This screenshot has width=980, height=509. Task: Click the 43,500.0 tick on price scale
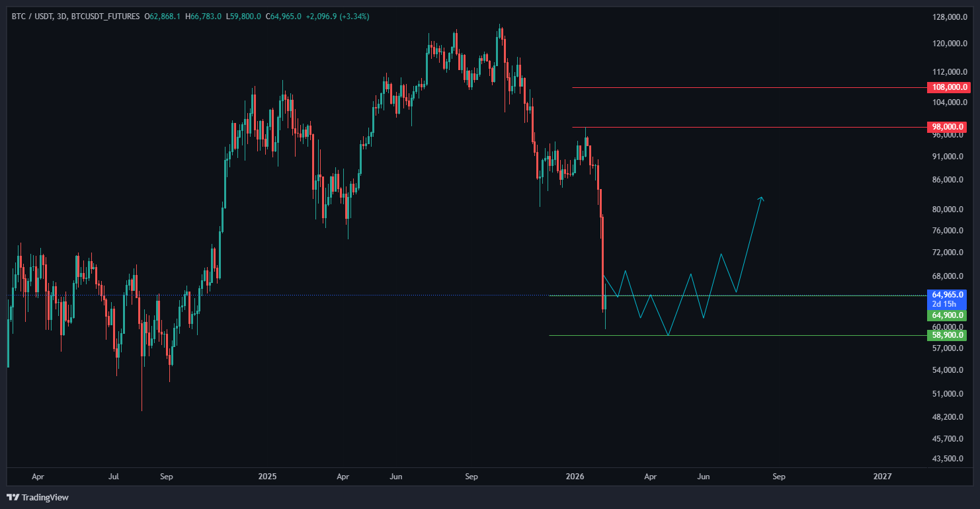coord(950,459)
